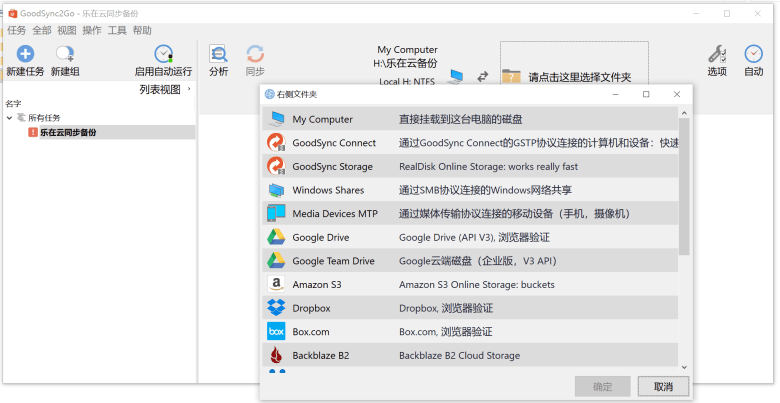Click the 分析 analyze icon
This screenshot has height=403, width=780.
(x=218, y=53)
